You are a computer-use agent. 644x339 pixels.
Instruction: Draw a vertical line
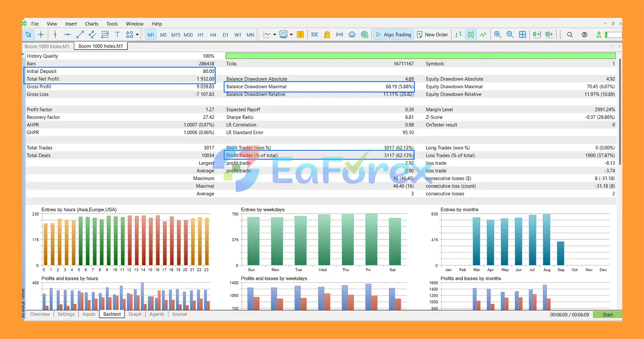click(x=55, y=34)
